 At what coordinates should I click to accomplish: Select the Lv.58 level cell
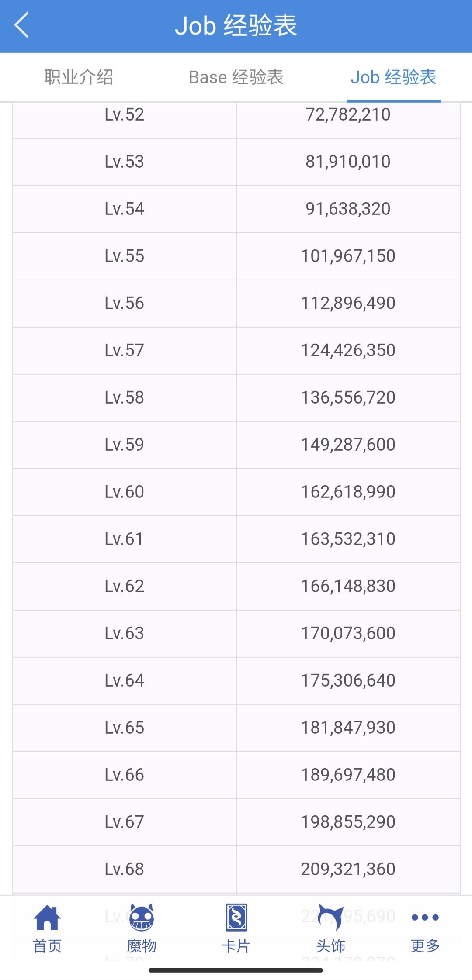(x=124, y=398)
